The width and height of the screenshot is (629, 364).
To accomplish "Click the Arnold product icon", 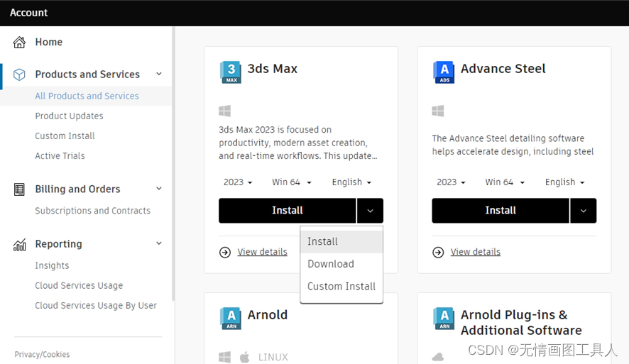I will pos(230,318).
